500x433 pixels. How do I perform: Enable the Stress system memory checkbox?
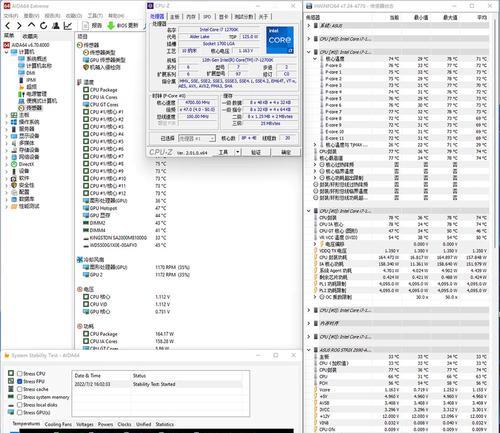pos(20,397)
